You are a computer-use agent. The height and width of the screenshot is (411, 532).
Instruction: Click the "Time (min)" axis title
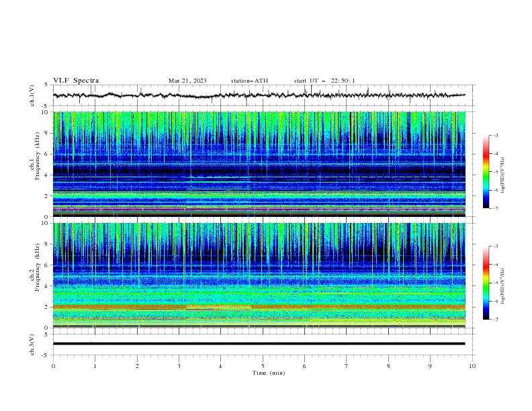pos(269,373)
